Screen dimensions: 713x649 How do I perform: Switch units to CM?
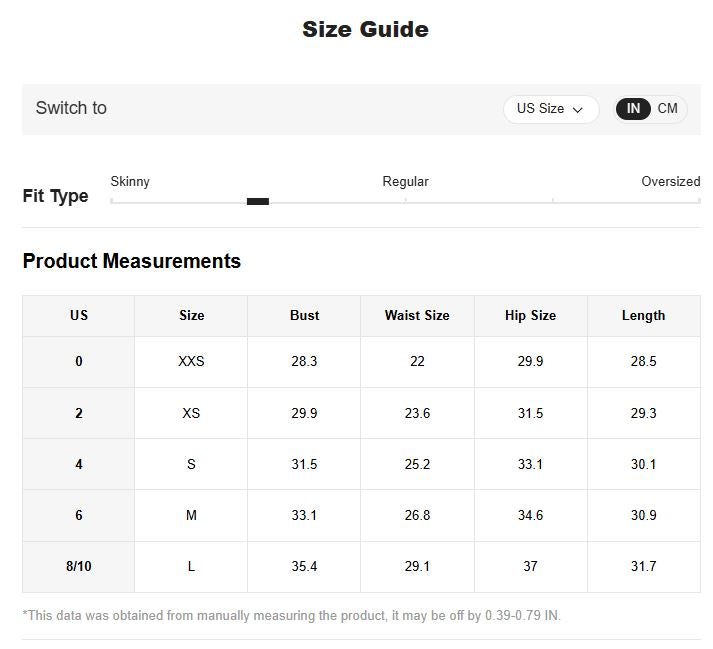pos(667,109)
